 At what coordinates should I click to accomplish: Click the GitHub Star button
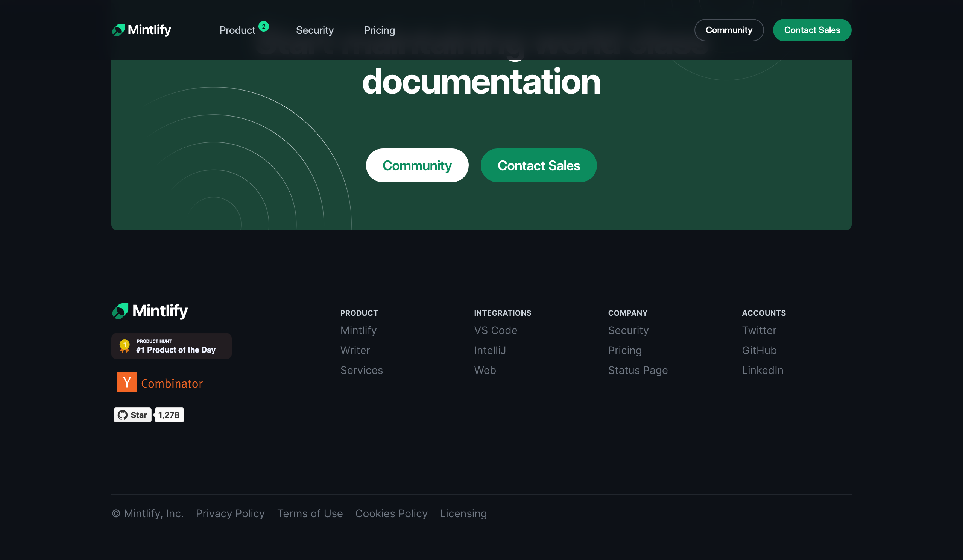point(132,415)
